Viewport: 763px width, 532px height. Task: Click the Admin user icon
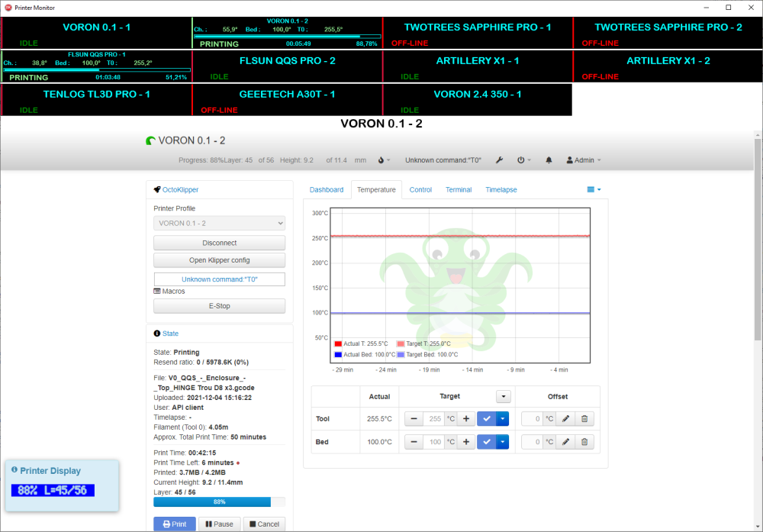coord(569,160)
